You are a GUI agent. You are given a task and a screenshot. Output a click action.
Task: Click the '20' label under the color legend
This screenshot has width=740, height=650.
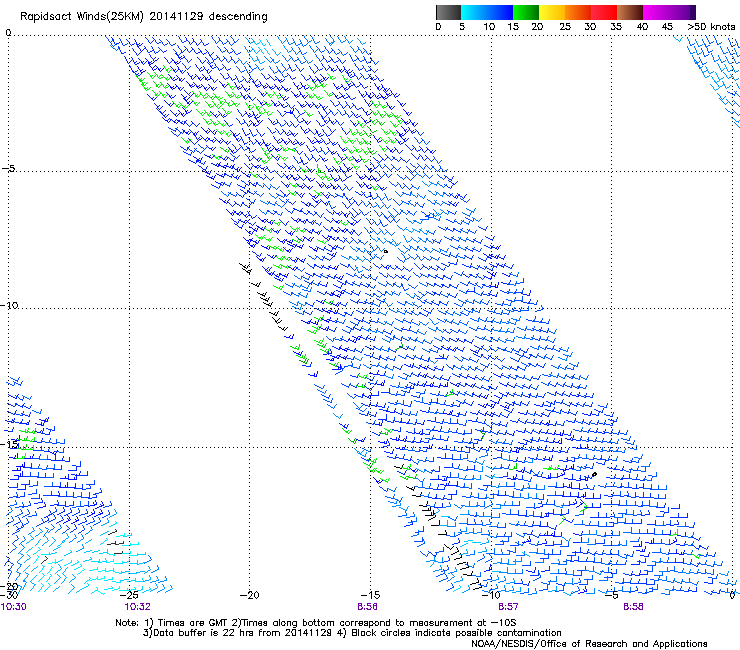[537, 27]
